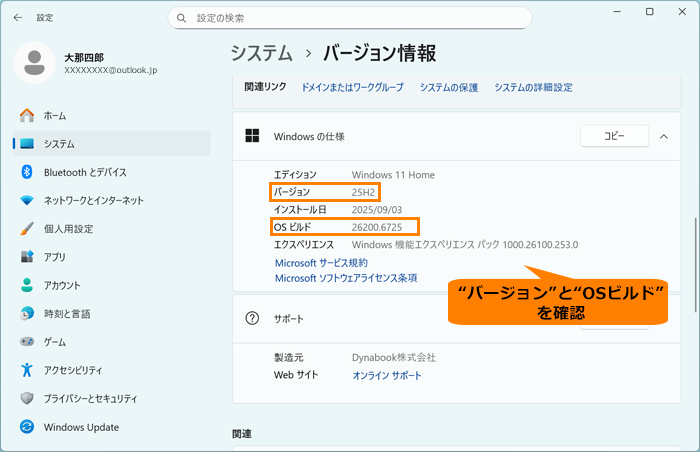Click the サポート question mark icon
700x452 pixels.
(252, 318)
